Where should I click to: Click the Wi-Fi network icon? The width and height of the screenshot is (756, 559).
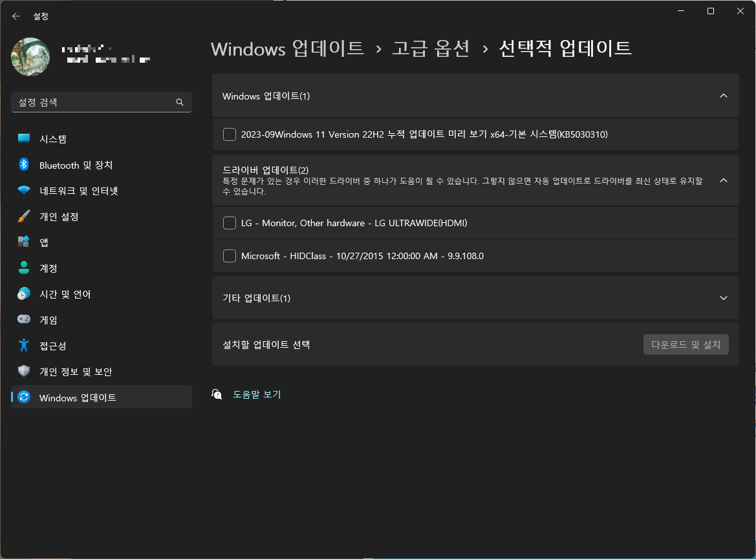(x=24, y=191)
